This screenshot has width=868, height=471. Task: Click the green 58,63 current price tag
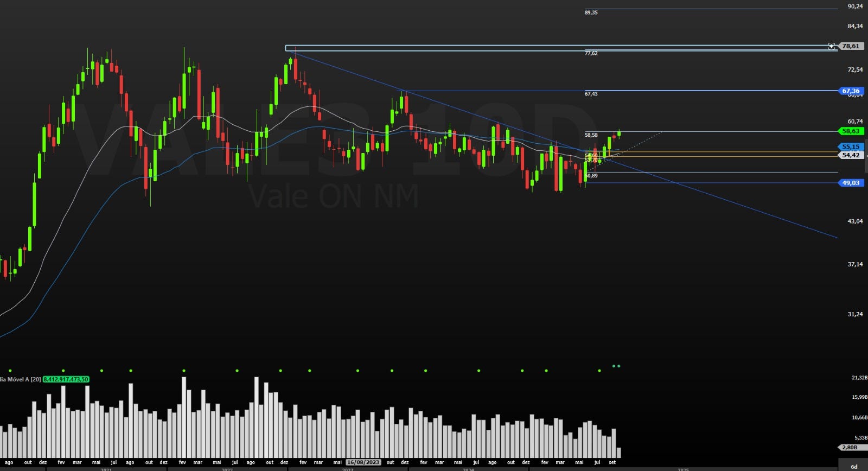(x=851, y=131)
